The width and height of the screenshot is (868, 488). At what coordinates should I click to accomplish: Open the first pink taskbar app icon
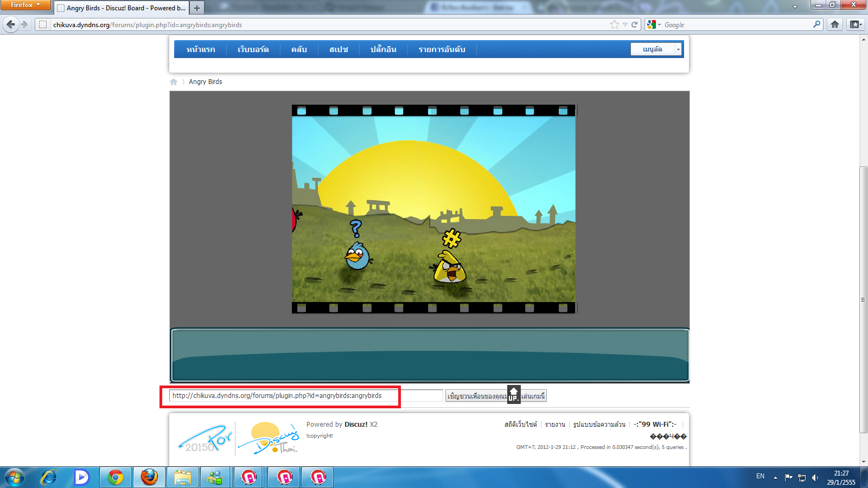point(249,477)
